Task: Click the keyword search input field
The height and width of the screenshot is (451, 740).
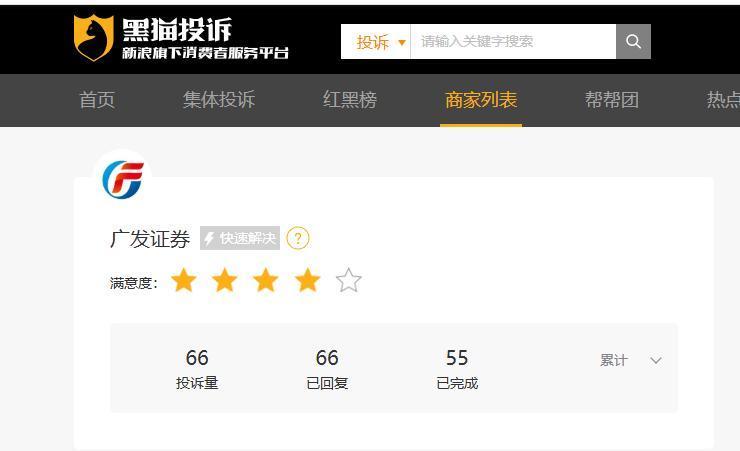Action: 513,42
